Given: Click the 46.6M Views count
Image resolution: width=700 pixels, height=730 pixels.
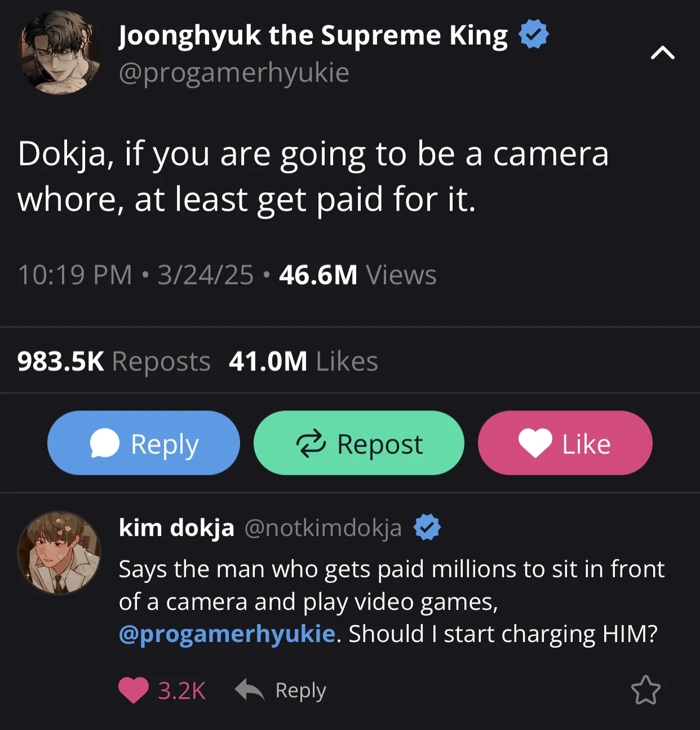Looking at the screenshot, I should 357,275.
